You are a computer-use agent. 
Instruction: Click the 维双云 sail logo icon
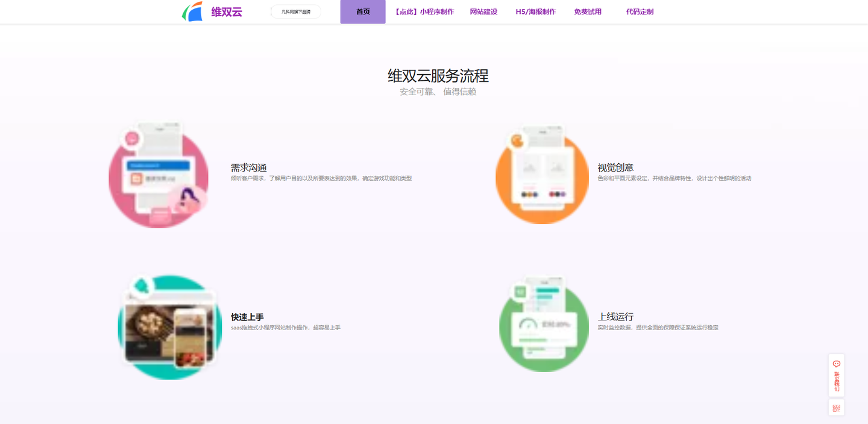tap(192, 11)
